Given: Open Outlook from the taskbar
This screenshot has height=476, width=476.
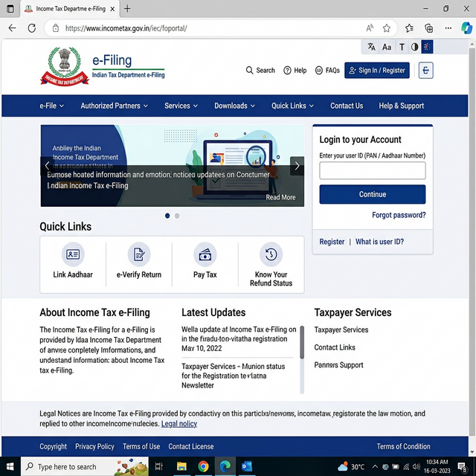Looking at the screenshot, I should click(246, 466).
